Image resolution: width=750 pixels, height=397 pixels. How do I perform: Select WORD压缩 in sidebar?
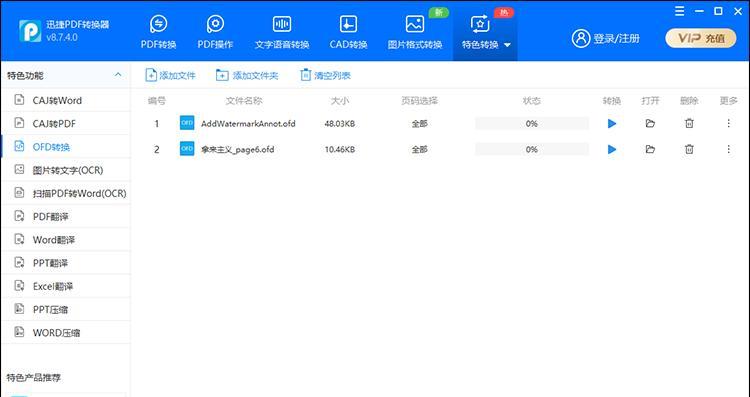click(x=66, y=332)
